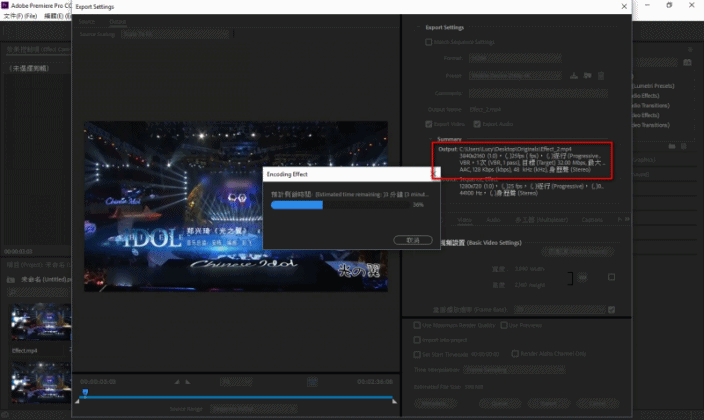Click the Adobe Premiere Pro app icon
704x420 pixels.
(x=5, y=5)
